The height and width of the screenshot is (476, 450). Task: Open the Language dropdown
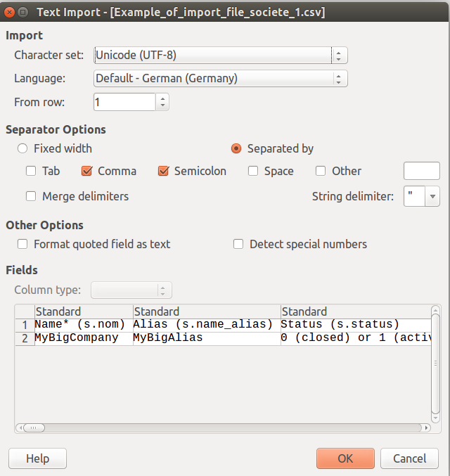pyautogui.click(x=221, y=79)
